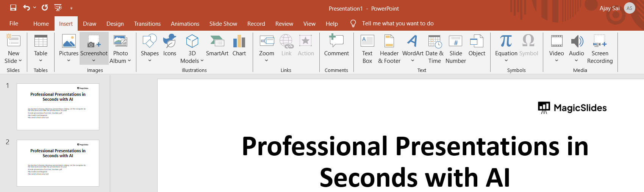Start a Screen Recording

point(600,48)
